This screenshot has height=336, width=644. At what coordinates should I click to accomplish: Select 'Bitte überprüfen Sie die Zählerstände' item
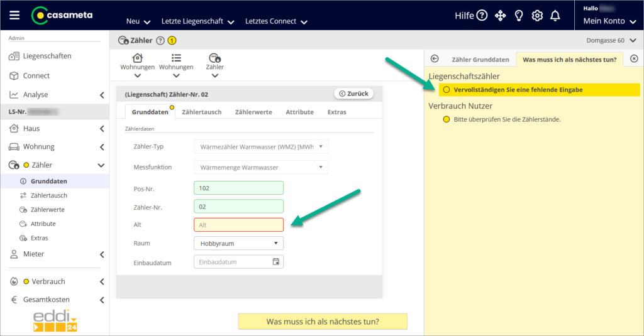tap(506, 119)
